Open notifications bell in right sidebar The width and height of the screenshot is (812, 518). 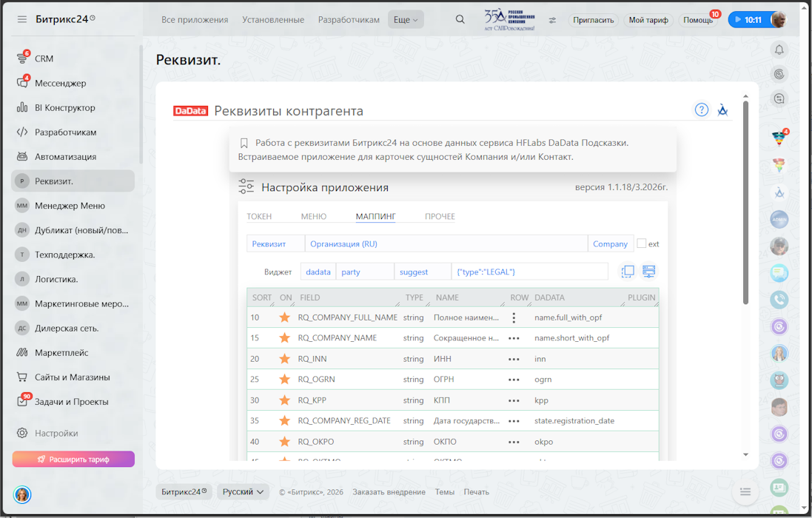(x=779, y=50)
